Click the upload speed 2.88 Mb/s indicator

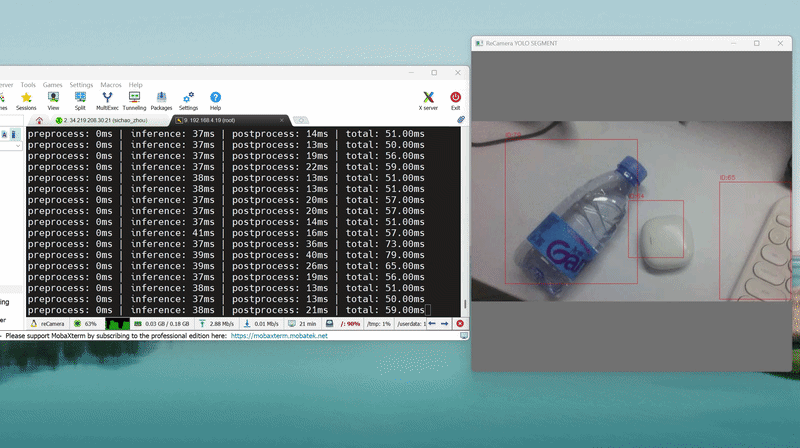point(217,323)
